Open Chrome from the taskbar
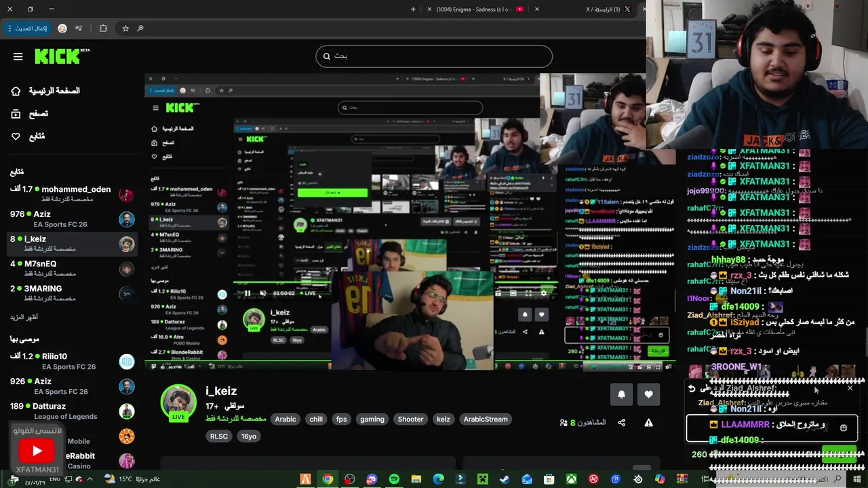 point(328,479)
